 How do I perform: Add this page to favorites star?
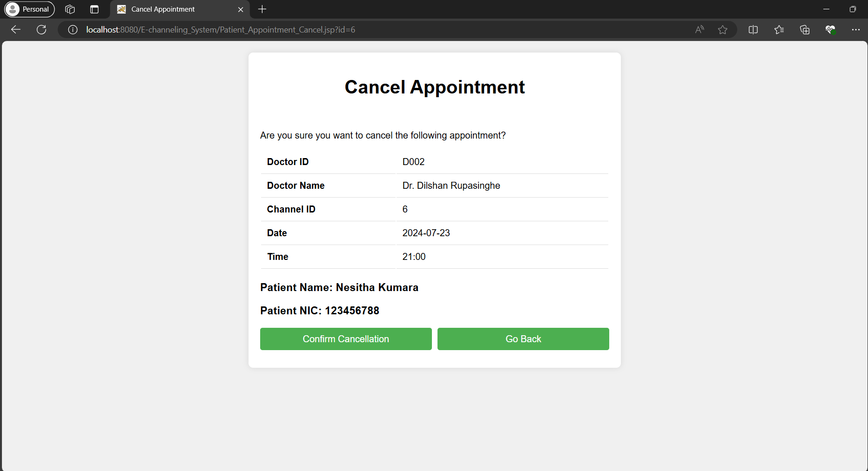coord(722,30)
